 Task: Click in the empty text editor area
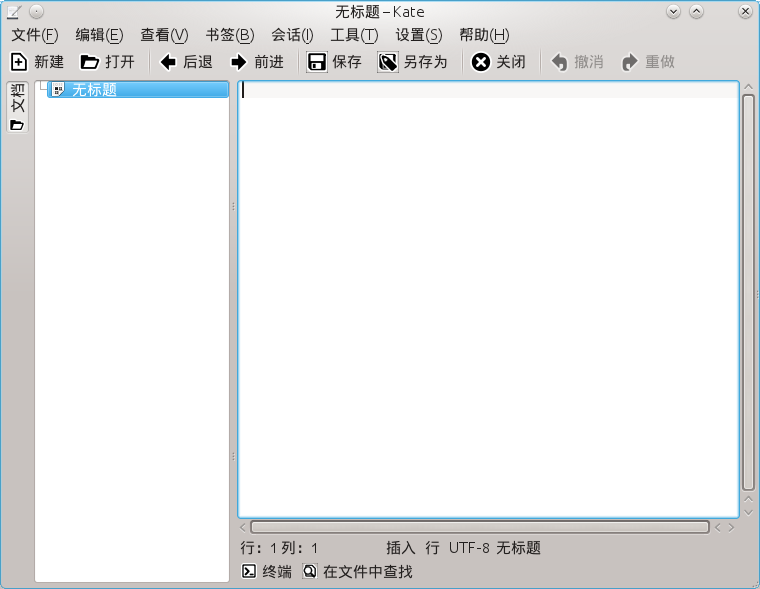tap(489, 300)
